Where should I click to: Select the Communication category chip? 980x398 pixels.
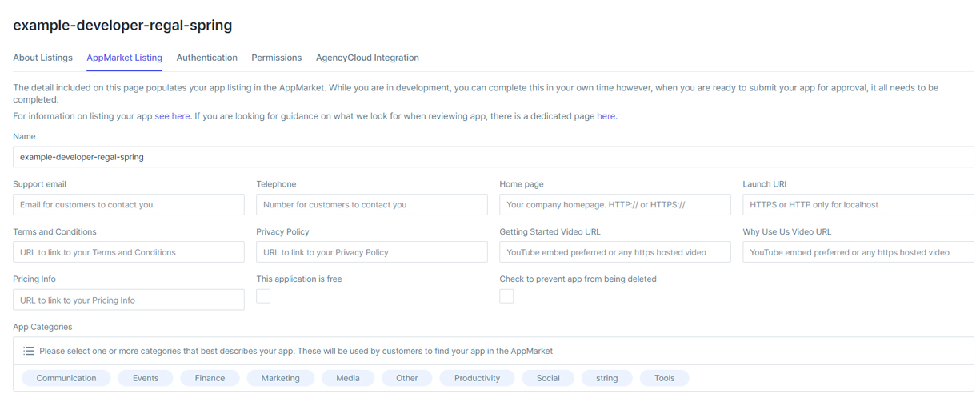66,378
